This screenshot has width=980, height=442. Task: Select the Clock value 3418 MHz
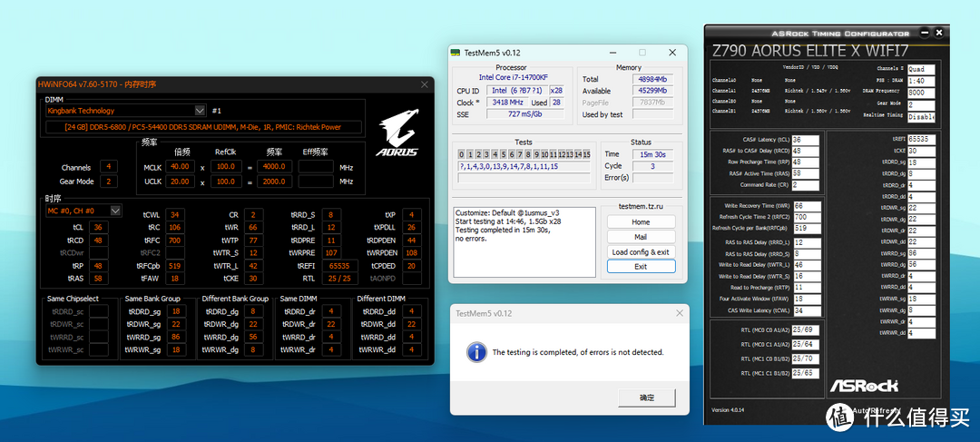(507, 103)
